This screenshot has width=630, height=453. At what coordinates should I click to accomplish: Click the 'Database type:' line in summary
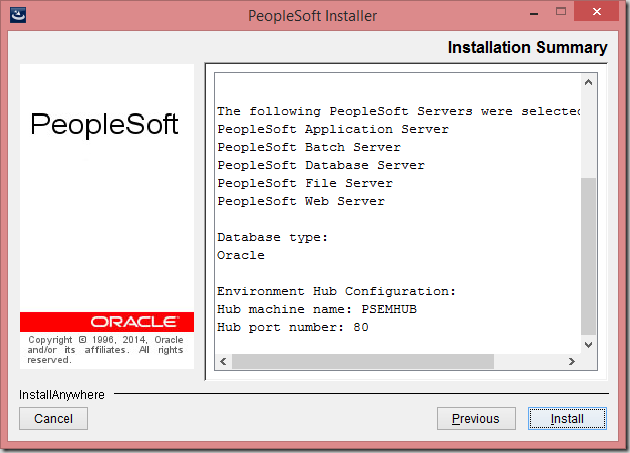tap(272, 237)
